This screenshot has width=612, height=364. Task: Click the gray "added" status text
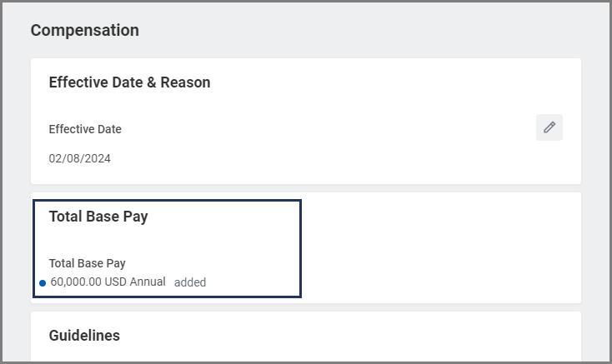point(190,282)
